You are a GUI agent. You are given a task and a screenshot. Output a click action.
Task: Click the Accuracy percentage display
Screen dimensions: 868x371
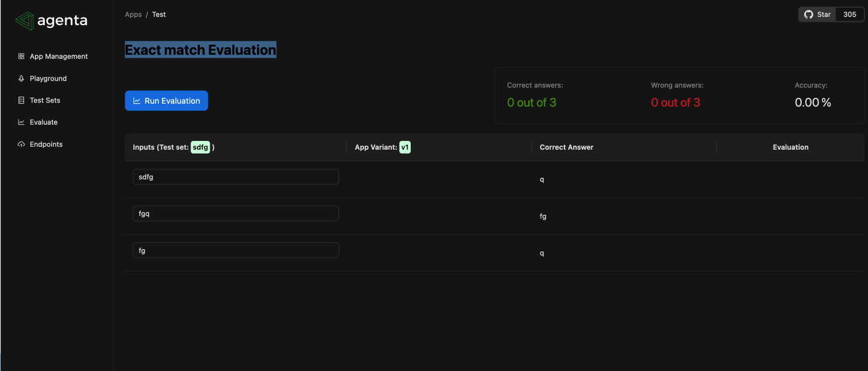813,102
